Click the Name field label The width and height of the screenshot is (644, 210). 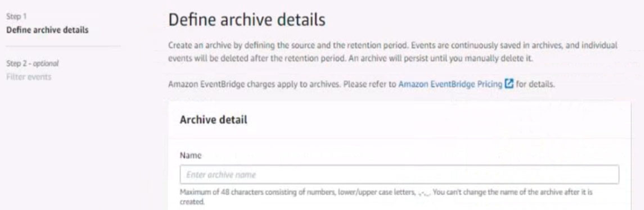pos(191,156)
